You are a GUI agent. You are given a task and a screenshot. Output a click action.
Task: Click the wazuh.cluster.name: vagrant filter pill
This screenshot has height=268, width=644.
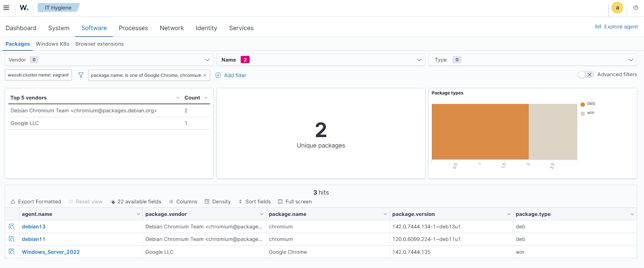tap(38, 75)
